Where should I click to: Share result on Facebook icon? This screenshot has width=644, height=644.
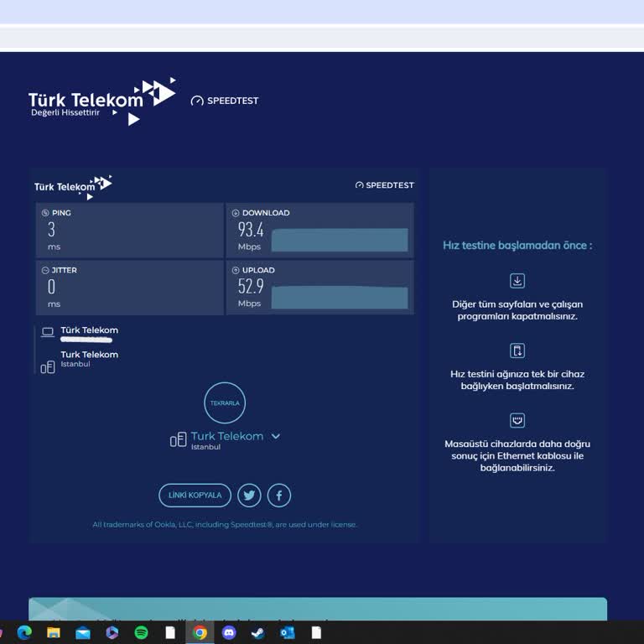(279, 496)
